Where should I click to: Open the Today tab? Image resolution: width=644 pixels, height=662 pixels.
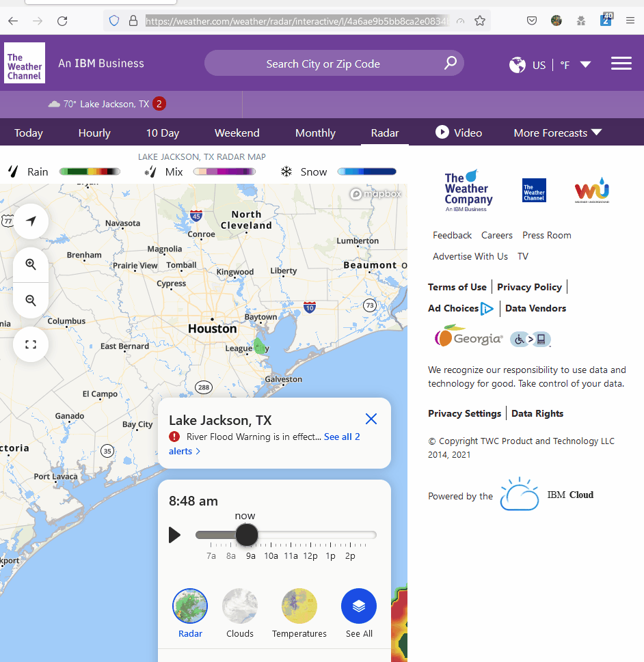(29, 133)
